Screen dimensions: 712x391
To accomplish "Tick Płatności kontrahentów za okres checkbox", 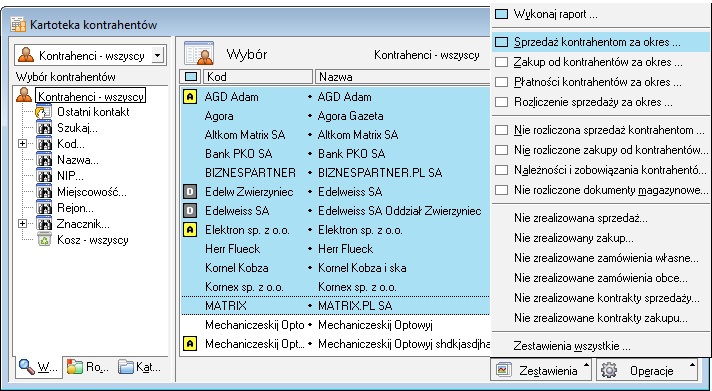I will coord(501,82).
